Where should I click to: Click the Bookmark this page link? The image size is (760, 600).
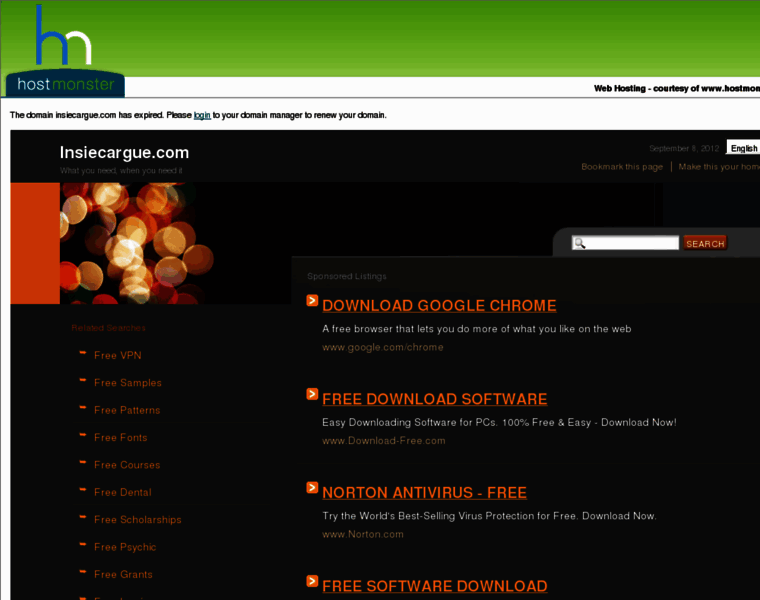pyautogui.click(x=622, y=167)
